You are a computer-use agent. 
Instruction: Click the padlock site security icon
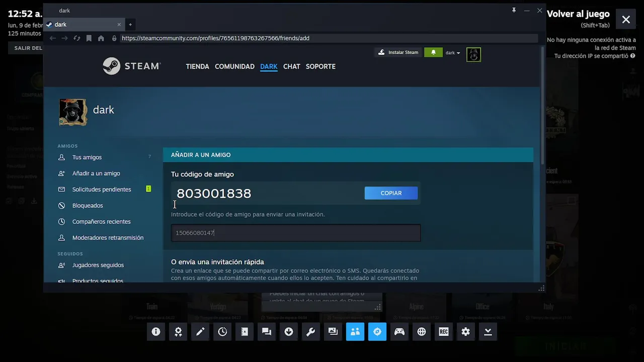[114, 38]
